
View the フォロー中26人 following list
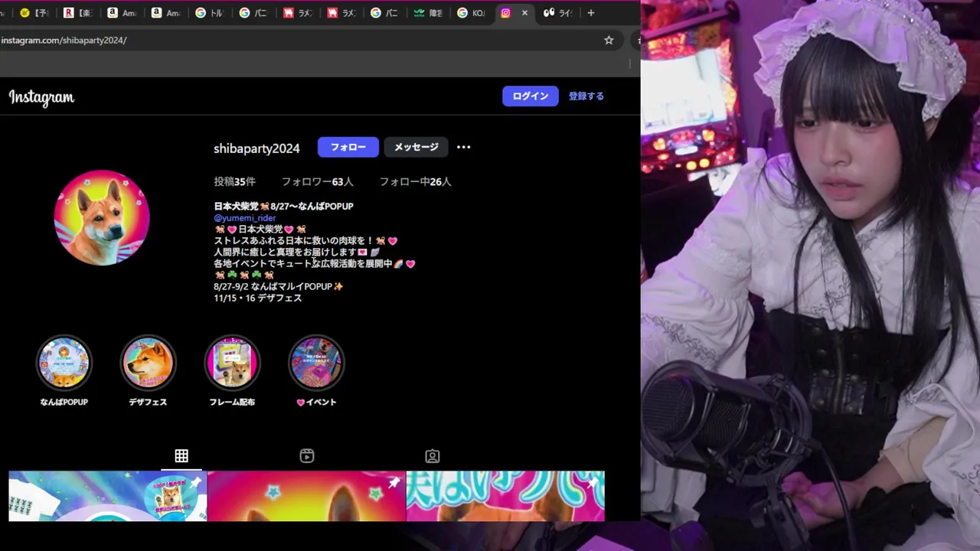[x=416, y=182]
